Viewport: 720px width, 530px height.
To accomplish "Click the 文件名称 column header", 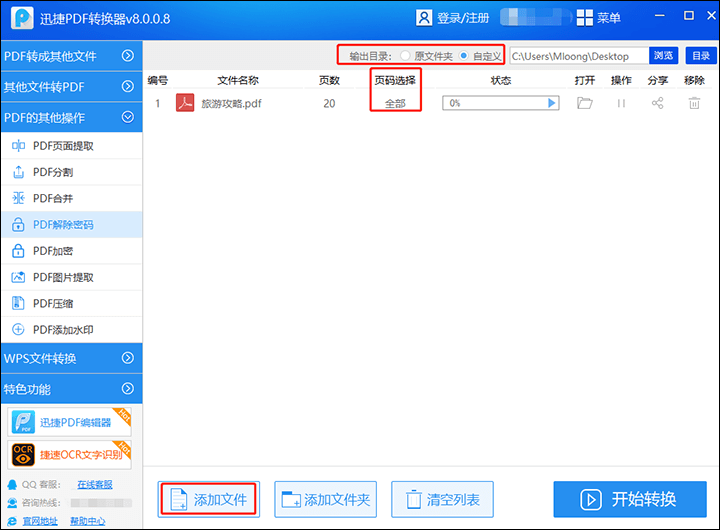I will point(238,80).
